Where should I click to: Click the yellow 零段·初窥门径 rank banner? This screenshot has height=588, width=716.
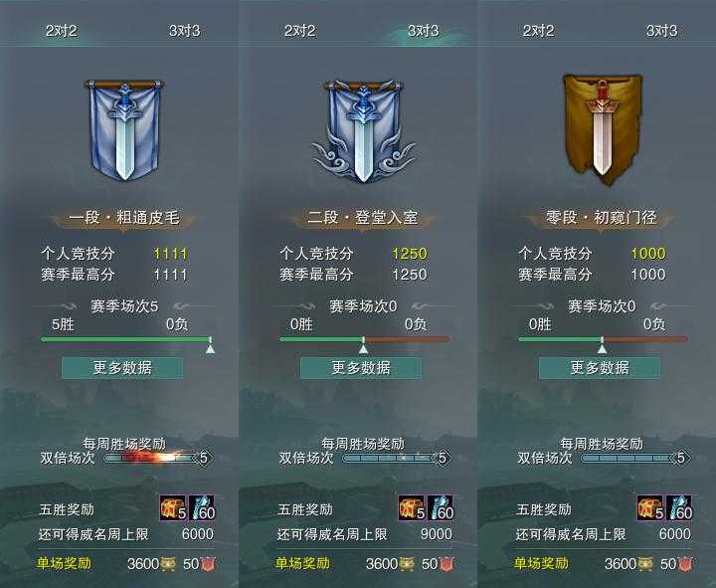pyautogui.click(x=602, y=129)
